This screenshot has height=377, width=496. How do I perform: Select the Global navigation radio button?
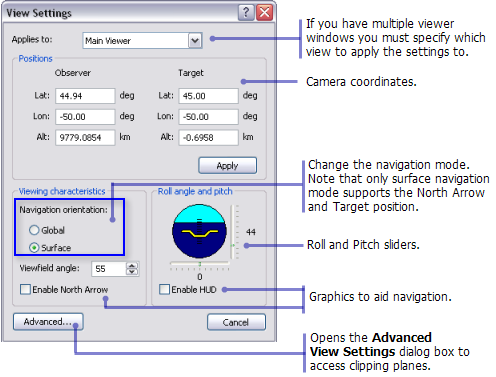[x=34, y=230]
